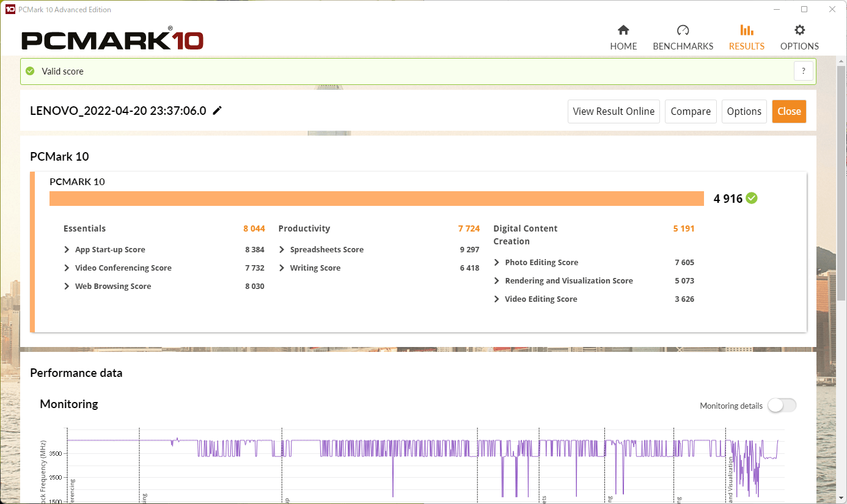Screen dimensions: 847x504
Task: Toggle the Monitoring details switch
Action: (782, 406)
